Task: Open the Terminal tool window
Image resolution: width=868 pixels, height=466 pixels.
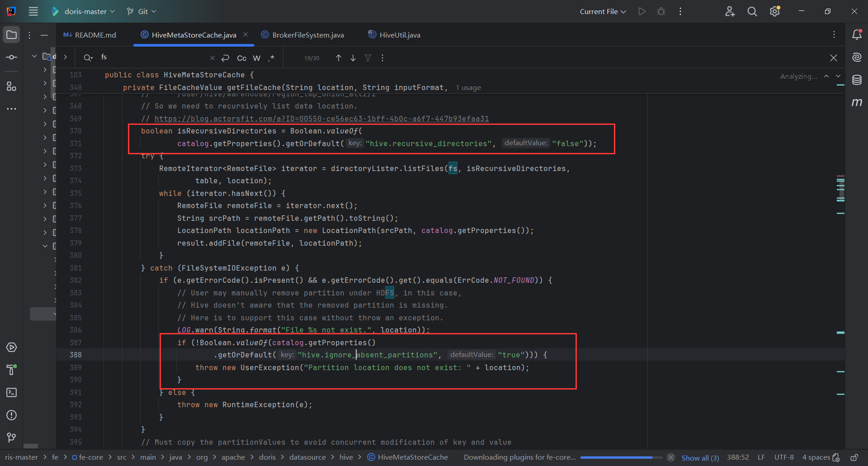Action: coord(11,393)
